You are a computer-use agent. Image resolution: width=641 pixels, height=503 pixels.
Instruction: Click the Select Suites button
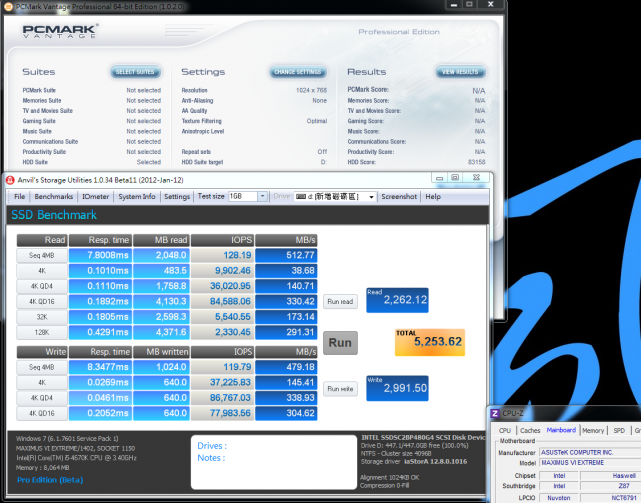pyautogui.click(x=135, y=72)
